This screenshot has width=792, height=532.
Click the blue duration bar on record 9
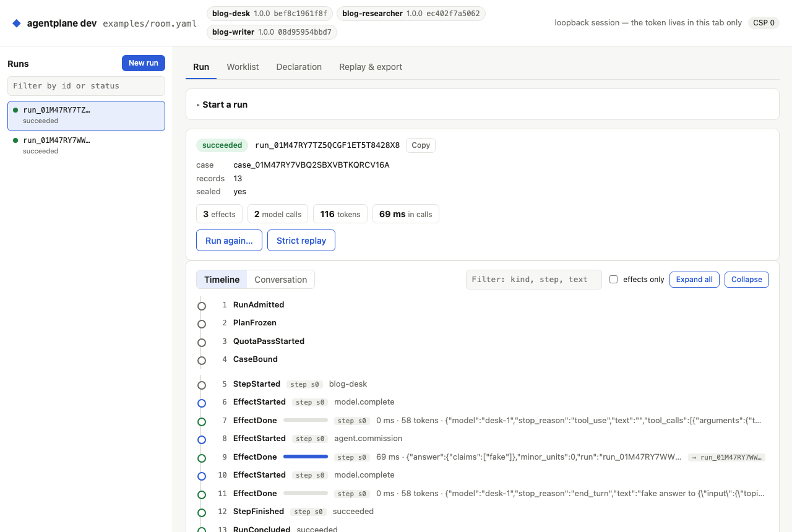[x=306, y=457]
